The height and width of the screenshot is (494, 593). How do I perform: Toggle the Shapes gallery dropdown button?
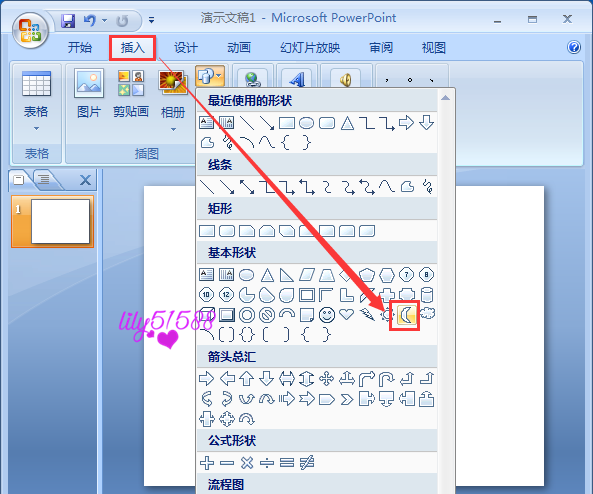pos(210,76)
